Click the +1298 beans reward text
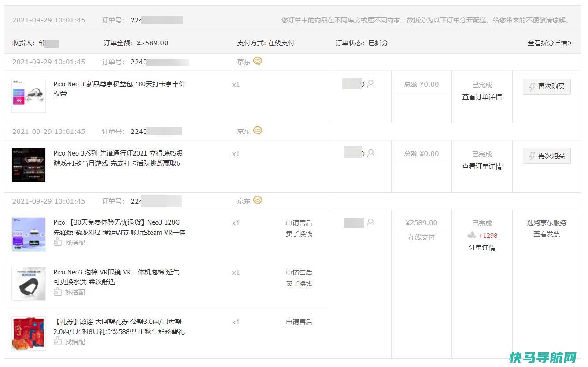Image resolution: width=588 pixels, height=367 pixels. point(488,236)
